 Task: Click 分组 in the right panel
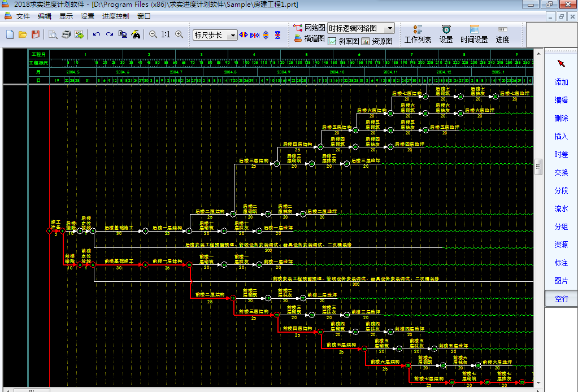pos(561,227)
